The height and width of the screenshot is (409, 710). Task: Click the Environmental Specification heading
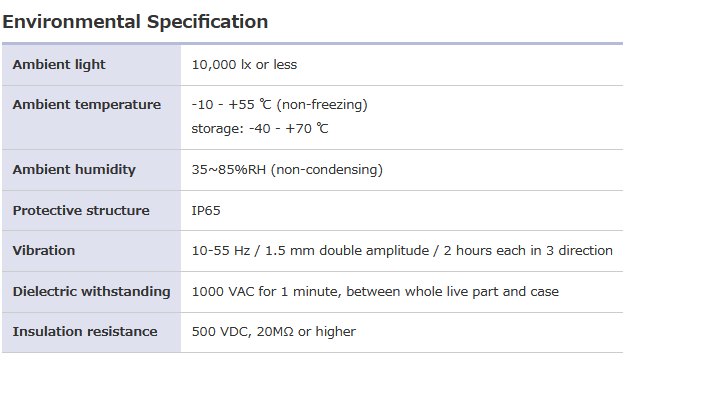click(135, 21)
